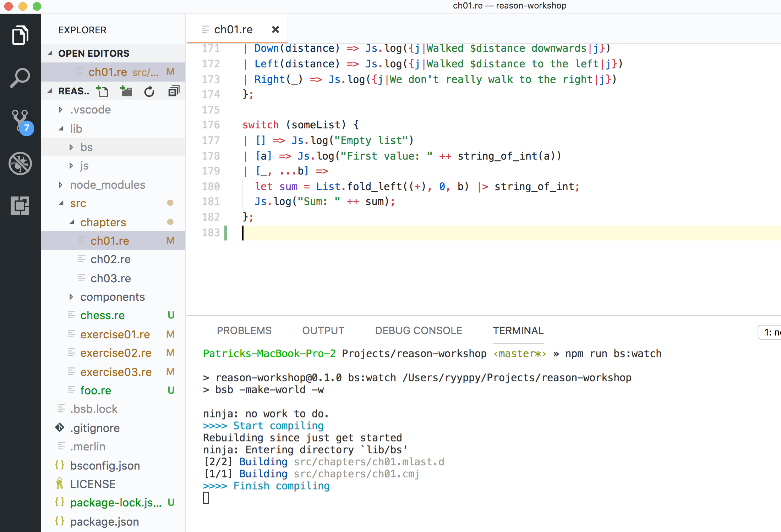The height and width of the screenshot is (532, 781).
Task: Click the New File icon in explorer
Action: pos(103,92)
